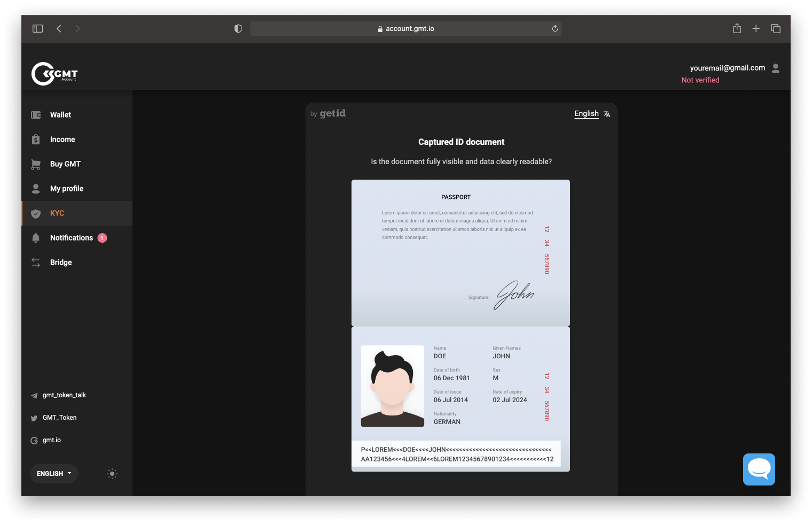The height and width of the screenshot is (524, 812).
Task: Toggle the Safari sidebar icon
Action: pyautogui.click(x=37, y=28)
